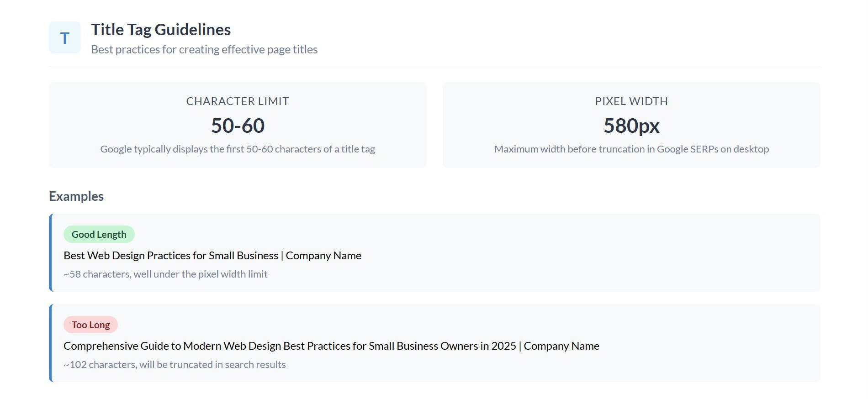Click the blue T logo icon

point(65,37)
